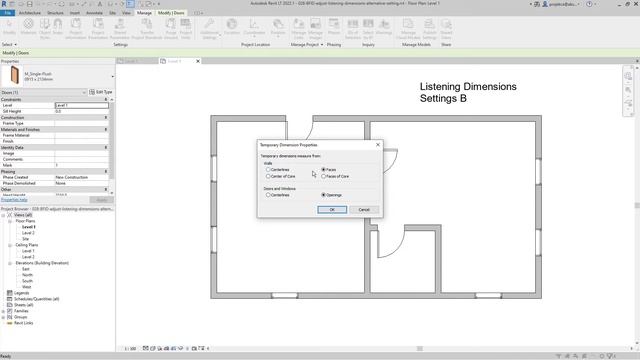Select doors and windows Centerlines option
This screenshot has height=360, width=640.
[268, 195]
